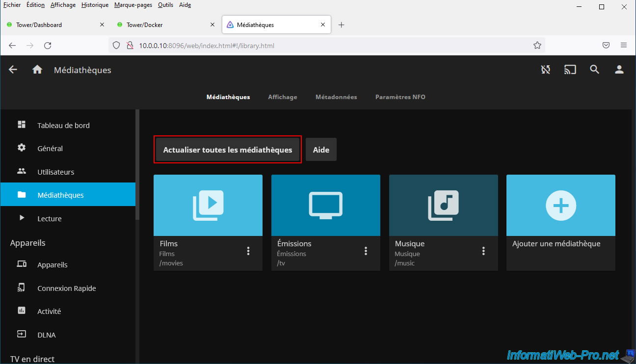Open the SyncPlay icon in header
Viewport: 636px width, 364px height.
[x=545, y=70]
